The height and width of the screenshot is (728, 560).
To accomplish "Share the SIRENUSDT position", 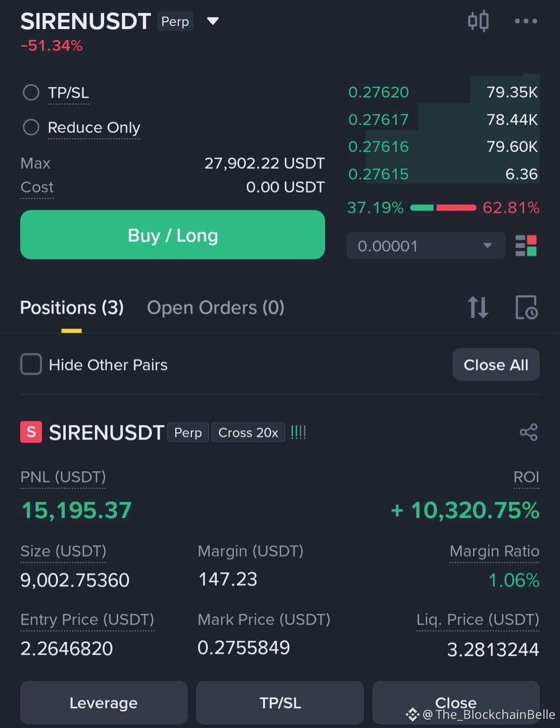I will [528, 432].
